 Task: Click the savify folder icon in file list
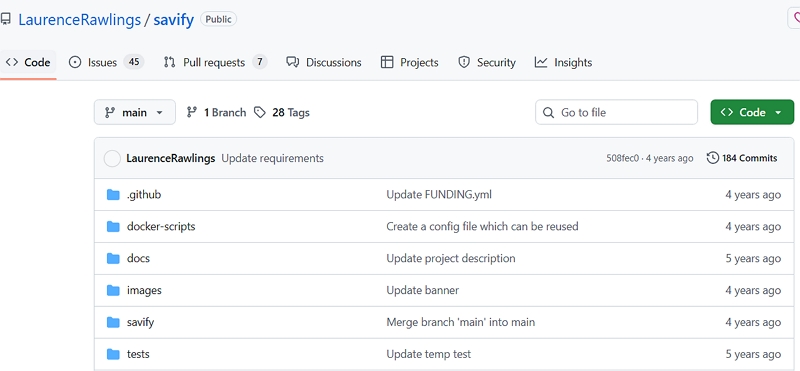[113, 323]
